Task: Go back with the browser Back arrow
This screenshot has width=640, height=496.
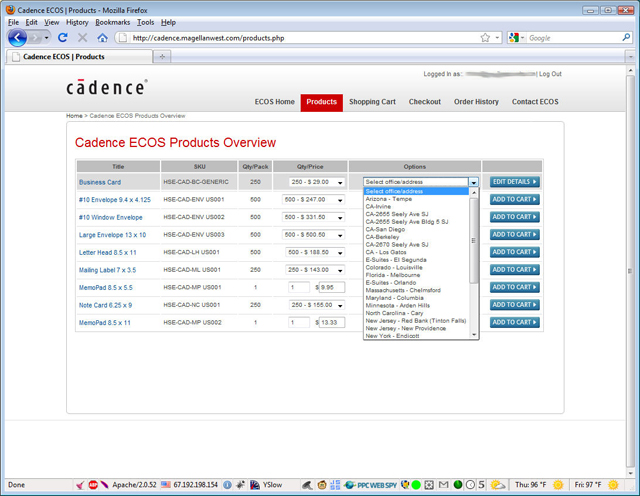Action: coord(17,38)
